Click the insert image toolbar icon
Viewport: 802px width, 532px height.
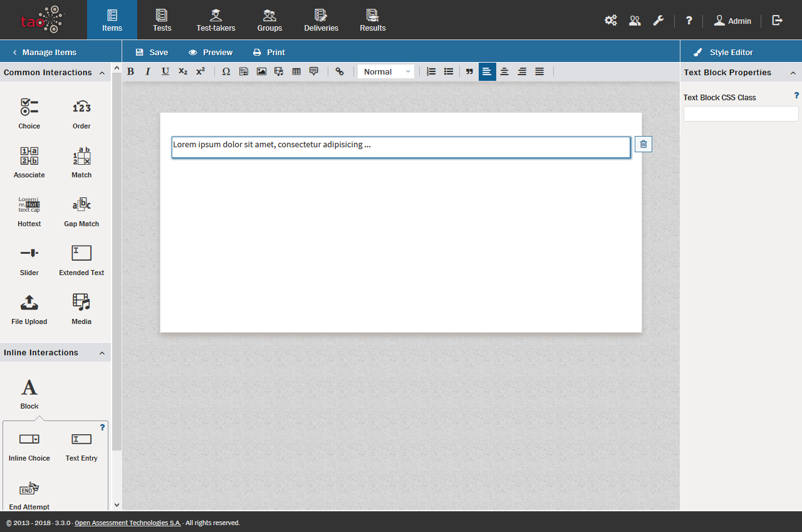point(261,72)
